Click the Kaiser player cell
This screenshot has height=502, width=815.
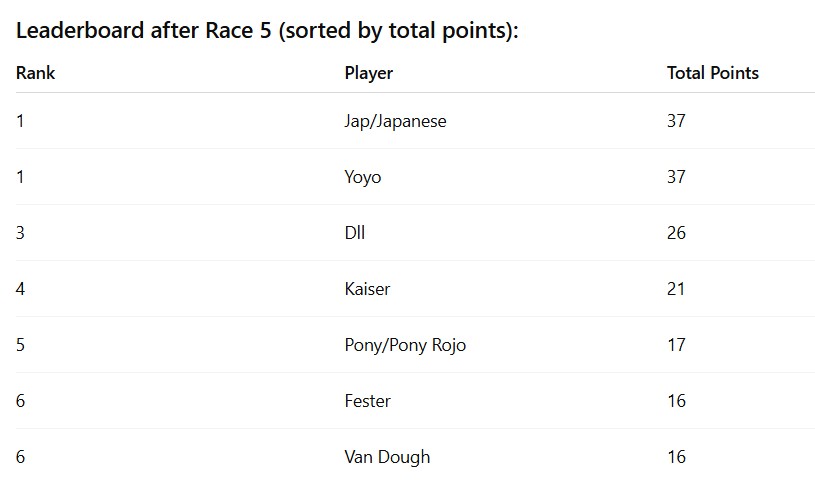coord(367,289)
